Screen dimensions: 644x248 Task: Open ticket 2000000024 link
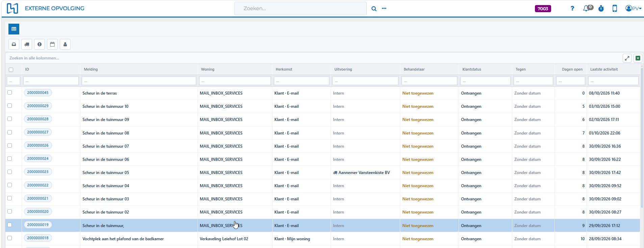pyautogui.click(x=38, y=158)
